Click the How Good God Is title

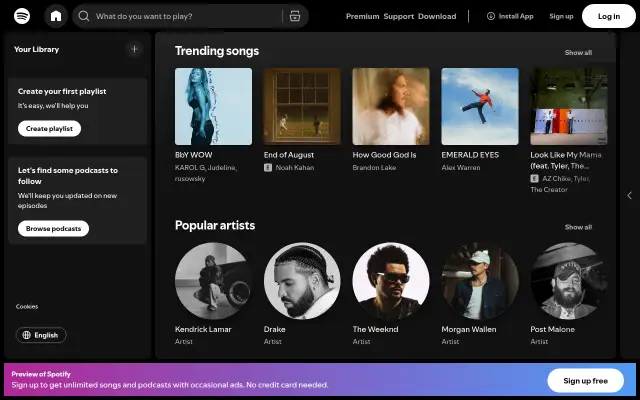point(384,155)
